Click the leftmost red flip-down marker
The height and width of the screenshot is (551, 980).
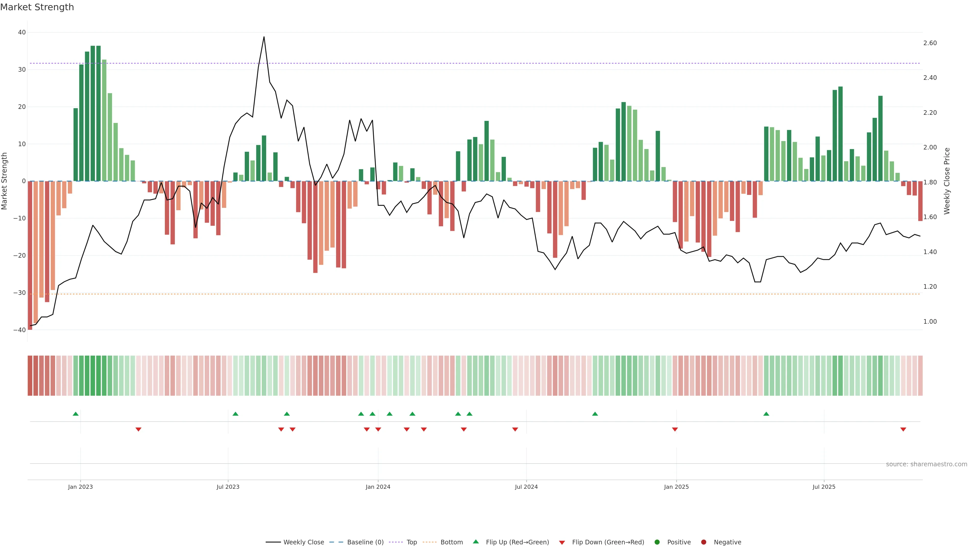point(139,429)
